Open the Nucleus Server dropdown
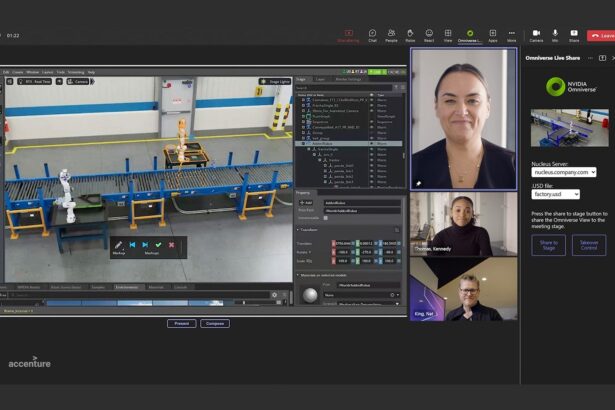 pos(563,172)
